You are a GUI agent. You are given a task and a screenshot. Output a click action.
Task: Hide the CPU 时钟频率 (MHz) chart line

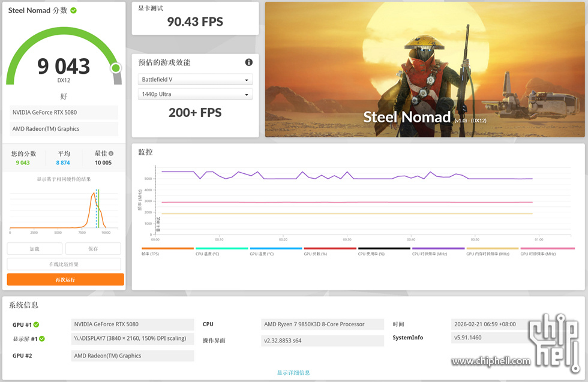(438, 251)
